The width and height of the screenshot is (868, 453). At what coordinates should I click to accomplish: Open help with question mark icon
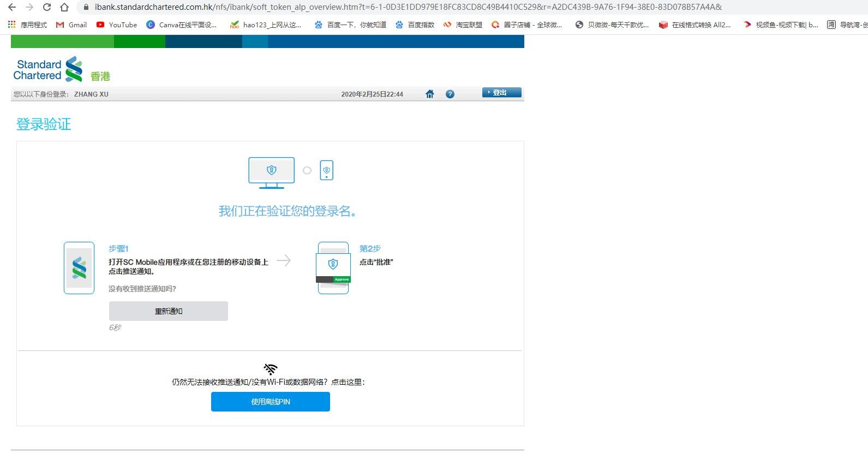[450, 94]
